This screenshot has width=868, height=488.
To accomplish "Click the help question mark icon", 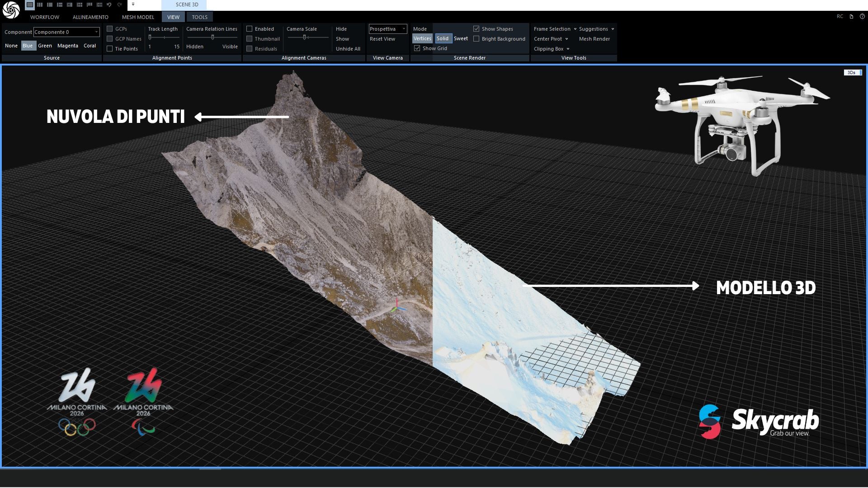I will pyautogui.click(x=862, y=16).
